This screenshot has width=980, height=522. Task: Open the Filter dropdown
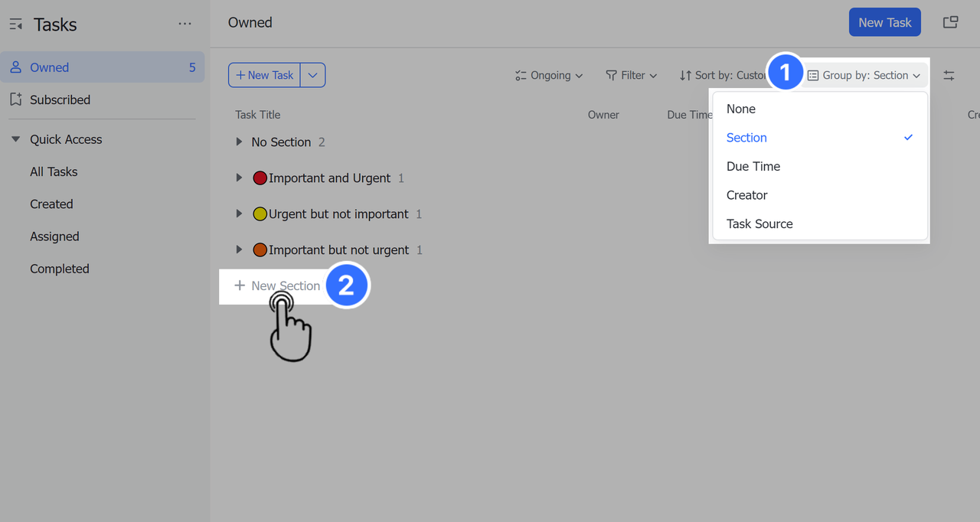[632, 75]
